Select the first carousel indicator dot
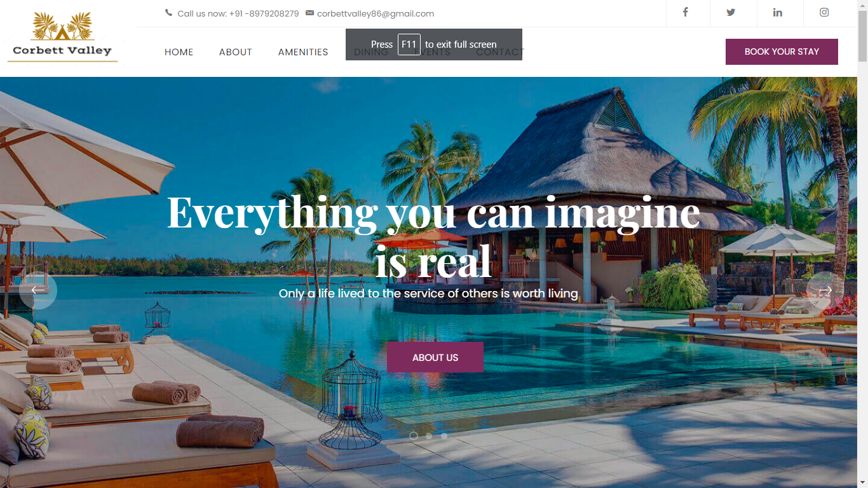868x488 pixels. point(414,436)
